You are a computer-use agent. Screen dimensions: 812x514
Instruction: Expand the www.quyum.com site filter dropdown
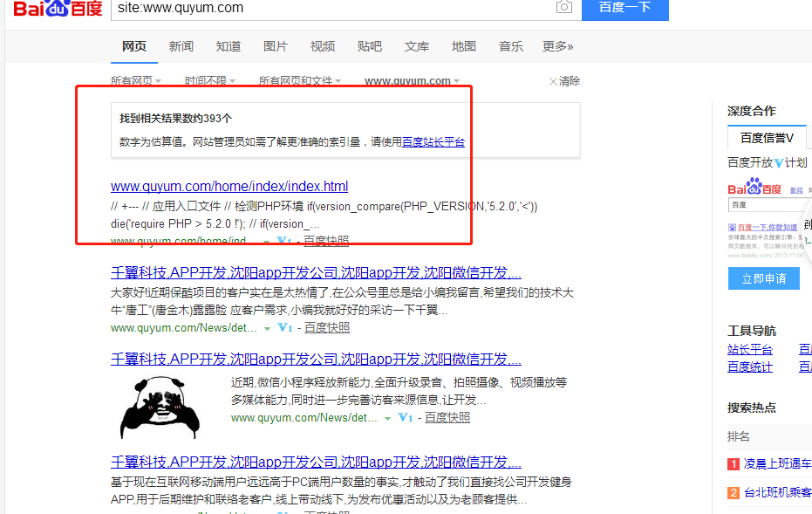click(412, 81)
